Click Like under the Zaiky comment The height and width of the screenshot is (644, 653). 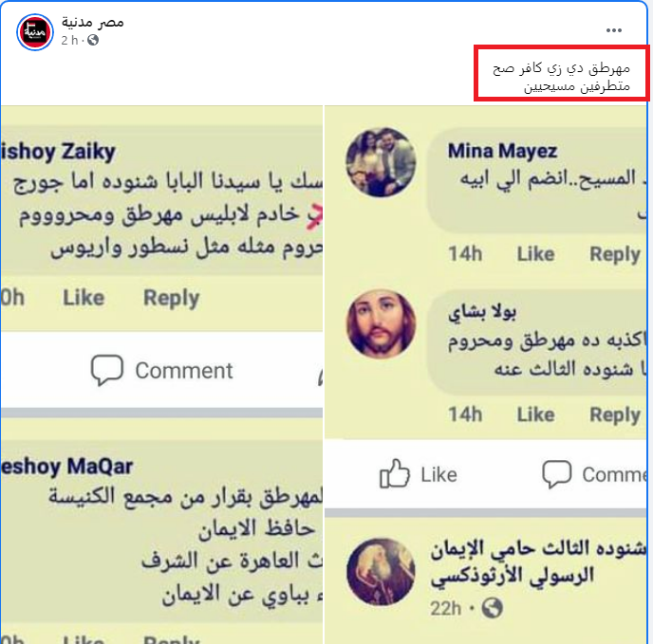click(x=84, y=298)
